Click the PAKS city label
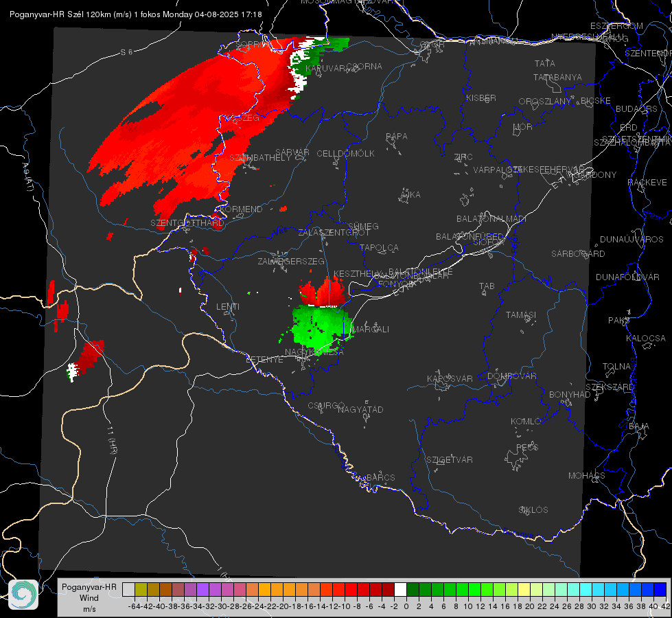 click(x=619, y=321)
